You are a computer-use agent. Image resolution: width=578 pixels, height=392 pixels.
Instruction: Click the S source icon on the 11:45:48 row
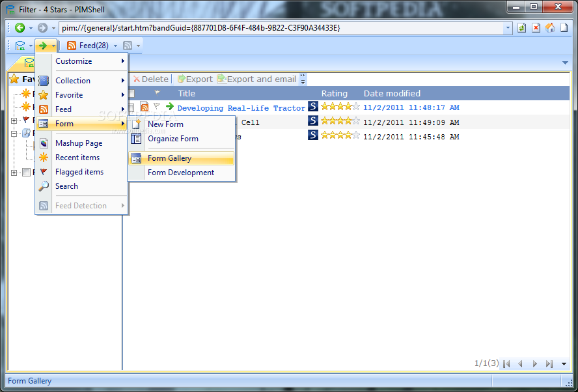click(313, 135)
